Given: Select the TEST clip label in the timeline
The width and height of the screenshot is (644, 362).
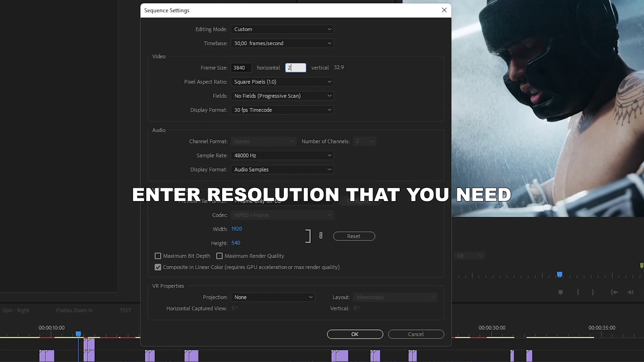Looking at the screenshot, I should click(x=125, y=310).
